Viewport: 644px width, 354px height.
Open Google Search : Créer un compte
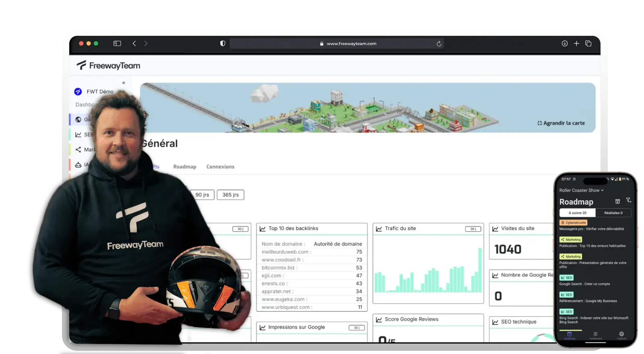pyautogui.click(x=584, y=284)
